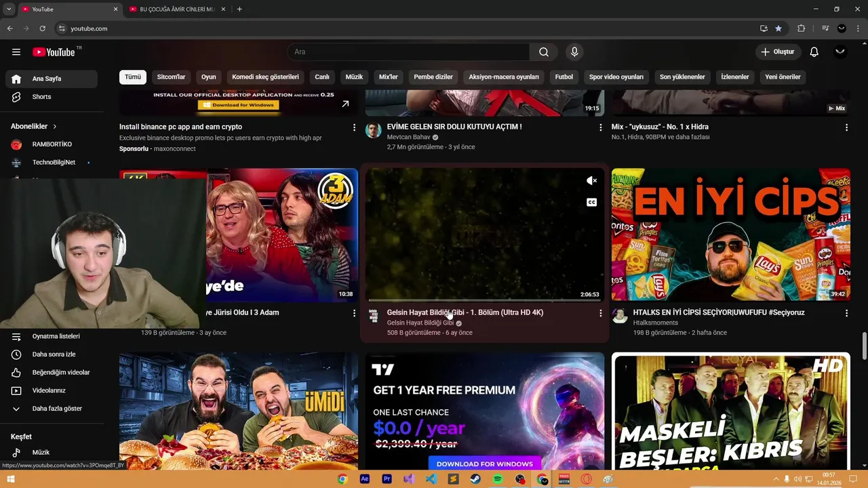Open the account avatar menu

pyautogui.click(x=840, y=52)
